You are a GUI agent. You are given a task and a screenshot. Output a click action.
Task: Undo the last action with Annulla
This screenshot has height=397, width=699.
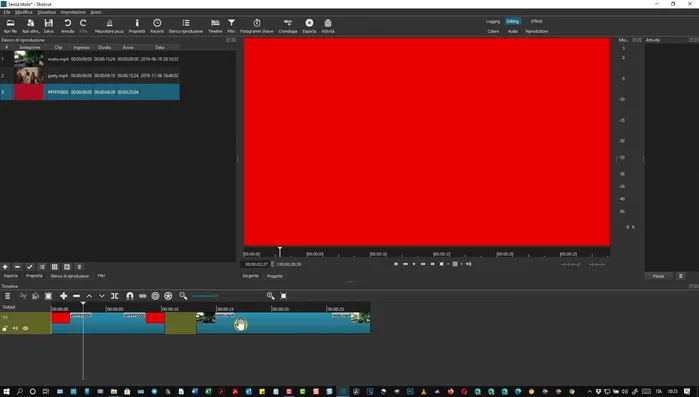click(67, 26)
